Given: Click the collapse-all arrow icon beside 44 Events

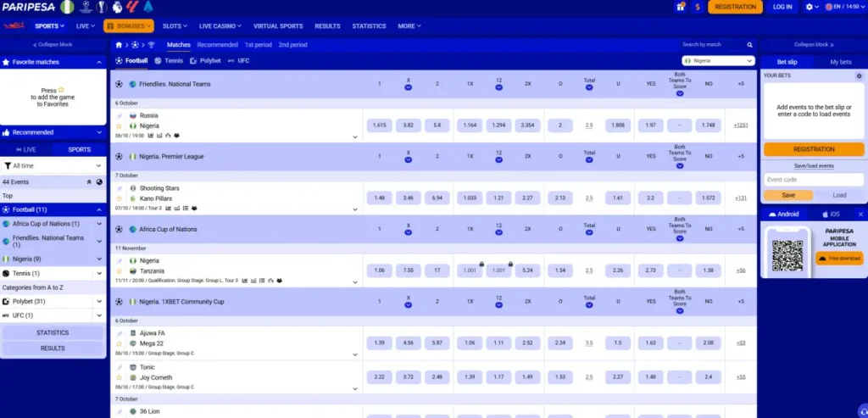Looking at the screenshot, I should point(89,182).
